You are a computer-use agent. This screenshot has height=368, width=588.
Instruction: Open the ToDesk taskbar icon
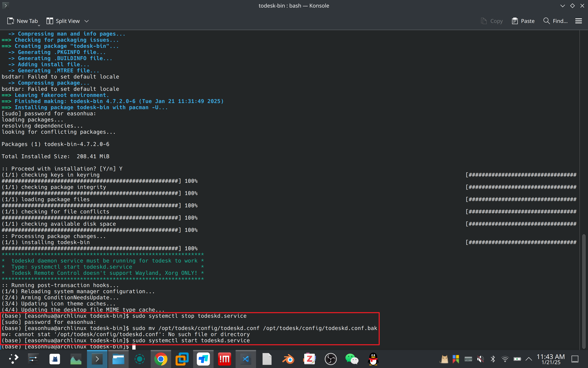click(x=203, y=359)
